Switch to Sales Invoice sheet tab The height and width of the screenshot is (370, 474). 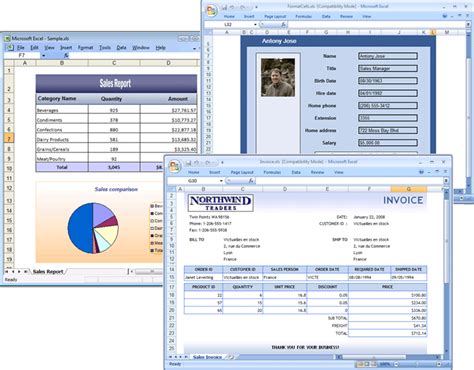[x=207, y=357]
